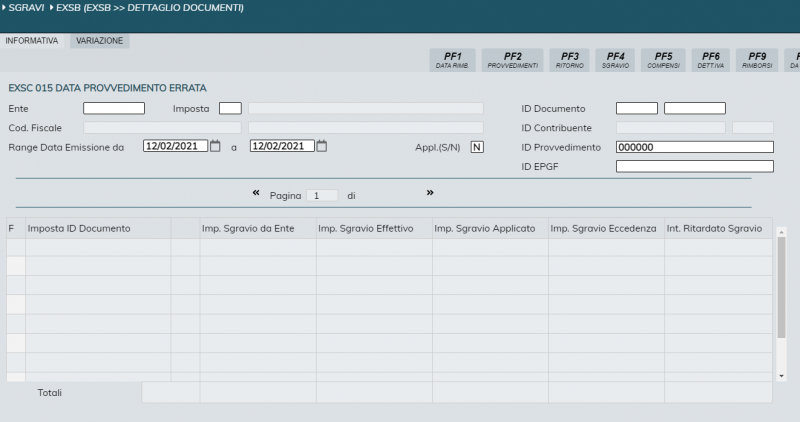Click the Appl.(S/N) field
Screen dimensions: 800x422
477,147
